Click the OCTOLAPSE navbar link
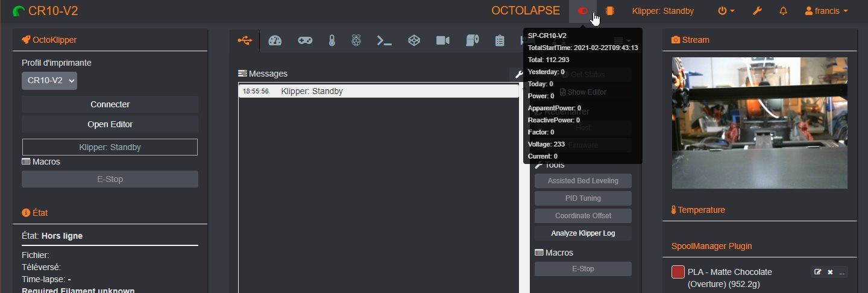This screenshot has width=868, height=293. click(525, 11)
